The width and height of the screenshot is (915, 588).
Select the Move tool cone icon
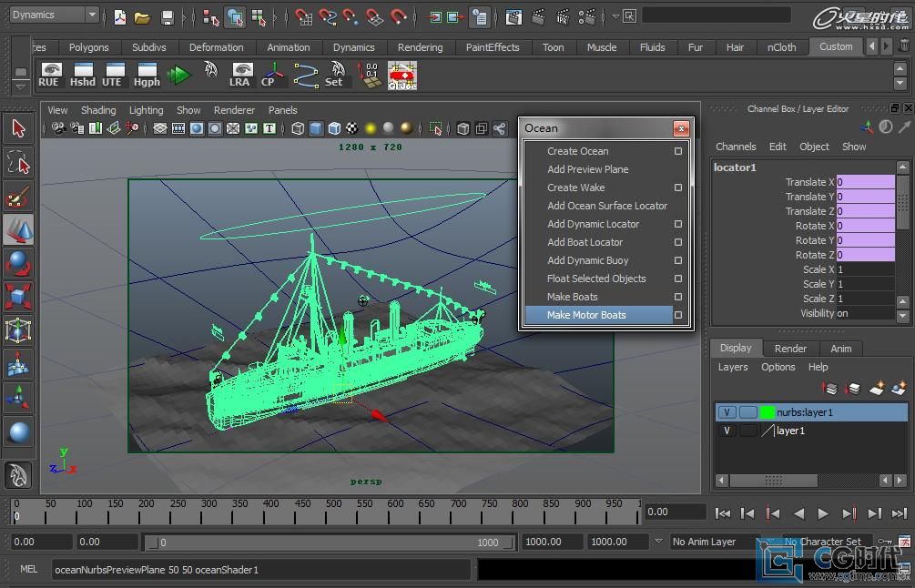19,230
